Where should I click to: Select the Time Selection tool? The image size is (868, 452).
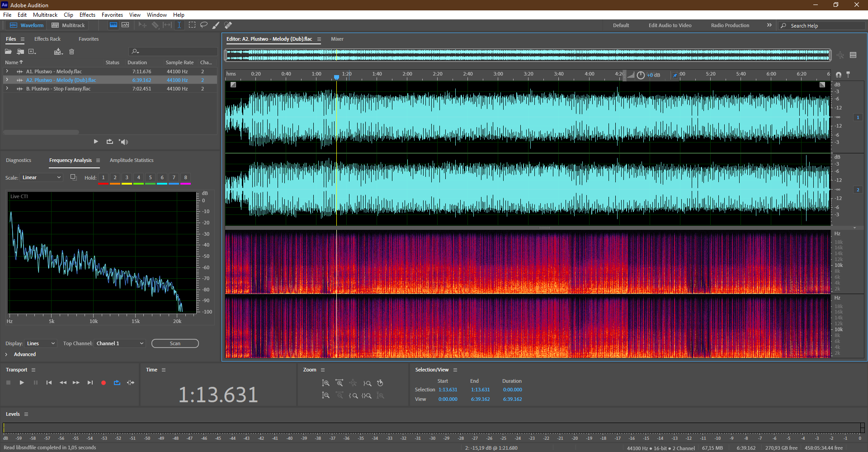coord(179,25)
